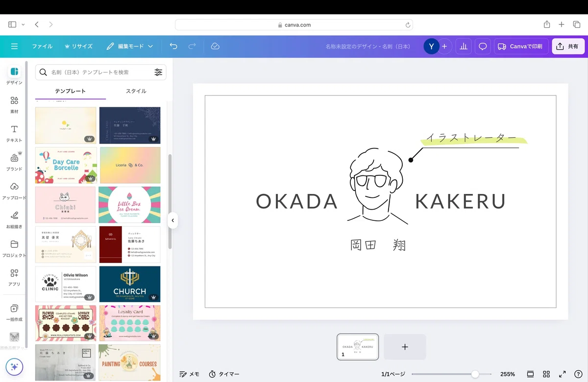Viewport: 588px width, 382px height.
Task: Click the Canva AI assistant sparkle button
Action: point(14,366)
